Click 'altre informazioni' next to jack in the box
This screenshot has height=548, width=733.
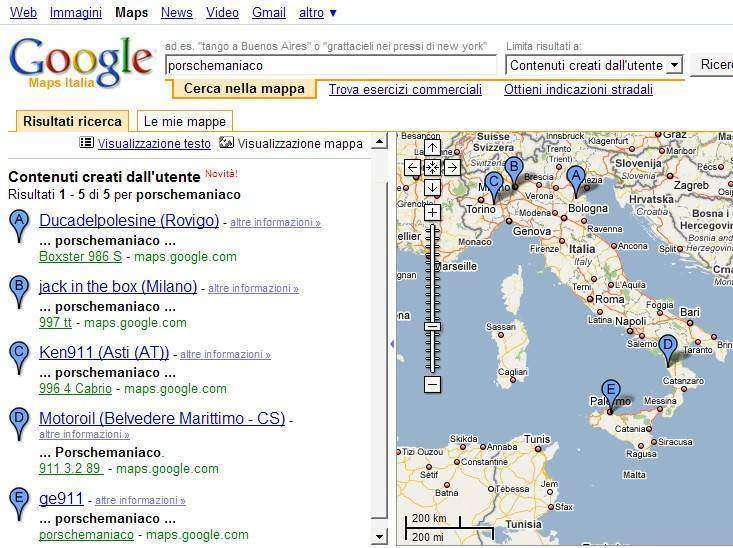(x=253, y=288)
